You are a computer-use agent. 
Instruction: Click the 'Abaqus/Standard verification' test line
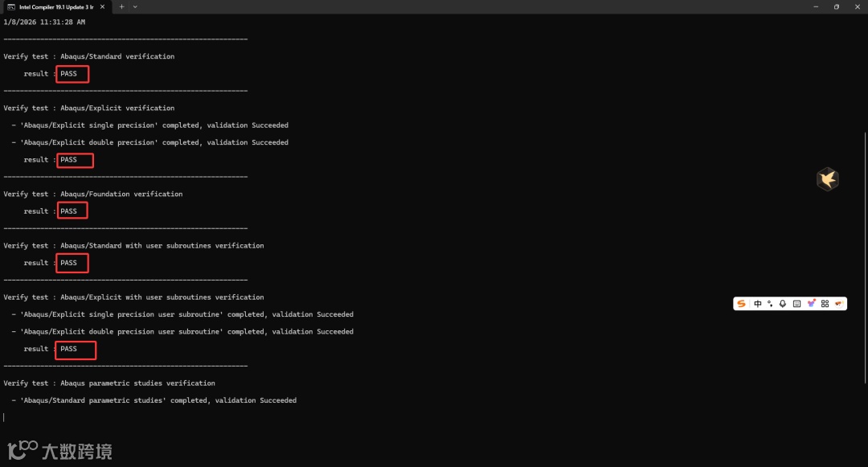click(x=88, y=56)
